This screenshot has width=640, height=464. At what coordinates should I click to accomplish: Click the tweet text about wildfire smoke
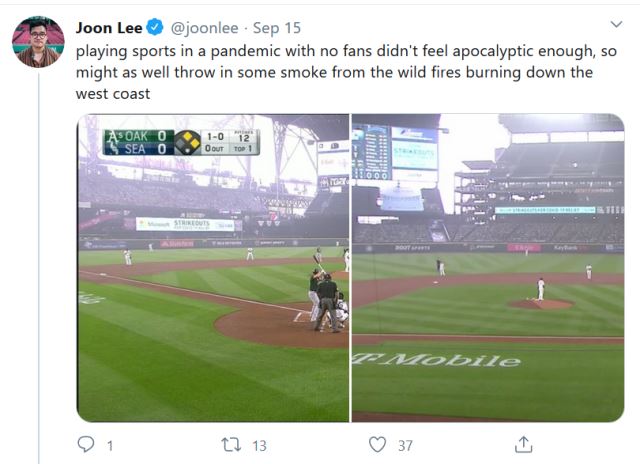346,72
